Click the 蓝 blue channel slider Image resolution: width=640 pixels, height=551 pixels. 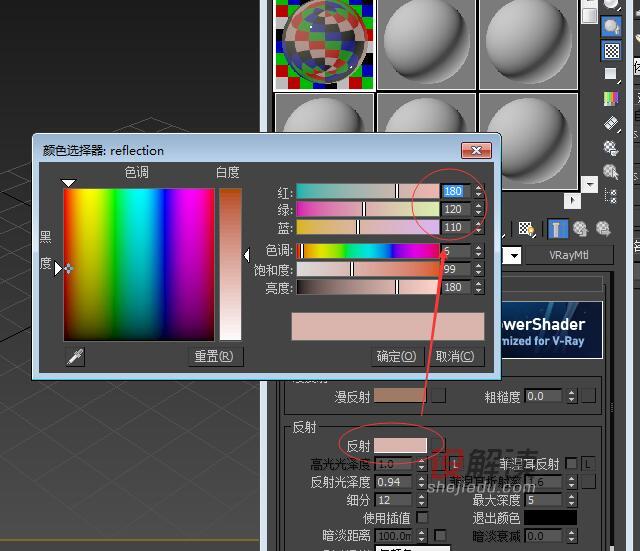(368, 227)
